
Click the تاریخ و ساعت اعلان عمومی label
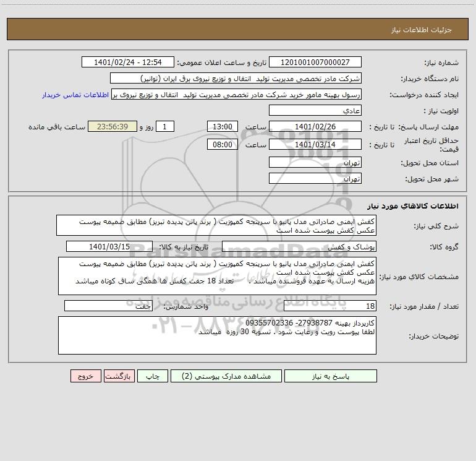221,62
